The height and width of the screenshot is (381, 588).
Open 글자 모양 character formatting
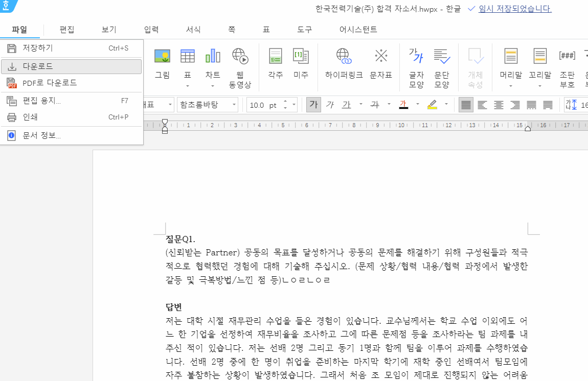[x=416, y=68]
